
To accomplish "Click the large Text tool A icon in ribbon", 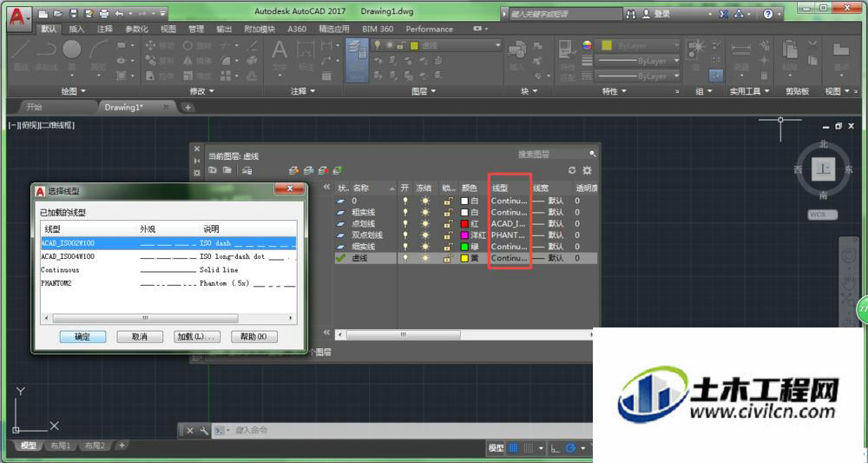I will 279,51.
